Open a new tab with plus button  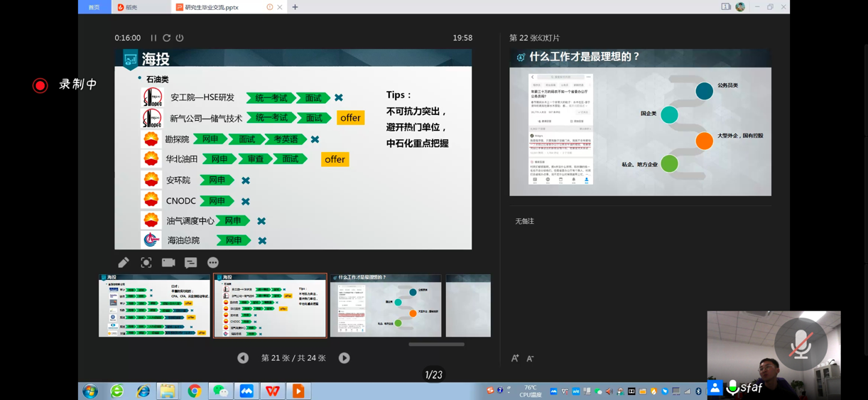pos(295,7)
